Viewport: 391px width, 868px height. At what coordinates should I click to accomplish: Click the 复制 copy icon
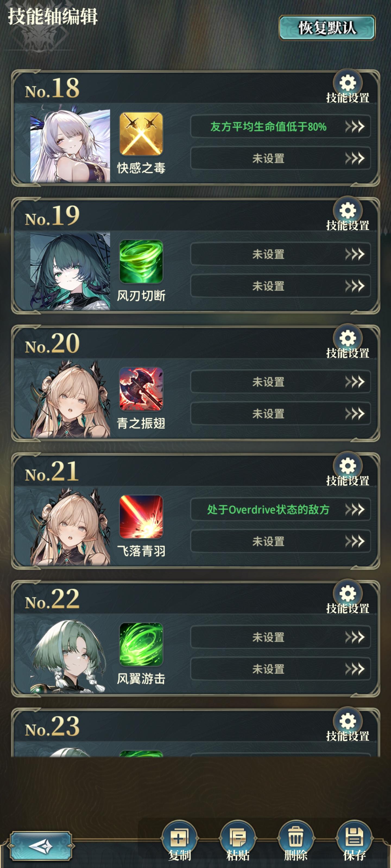pyautogui.click(x=179, y=838)
